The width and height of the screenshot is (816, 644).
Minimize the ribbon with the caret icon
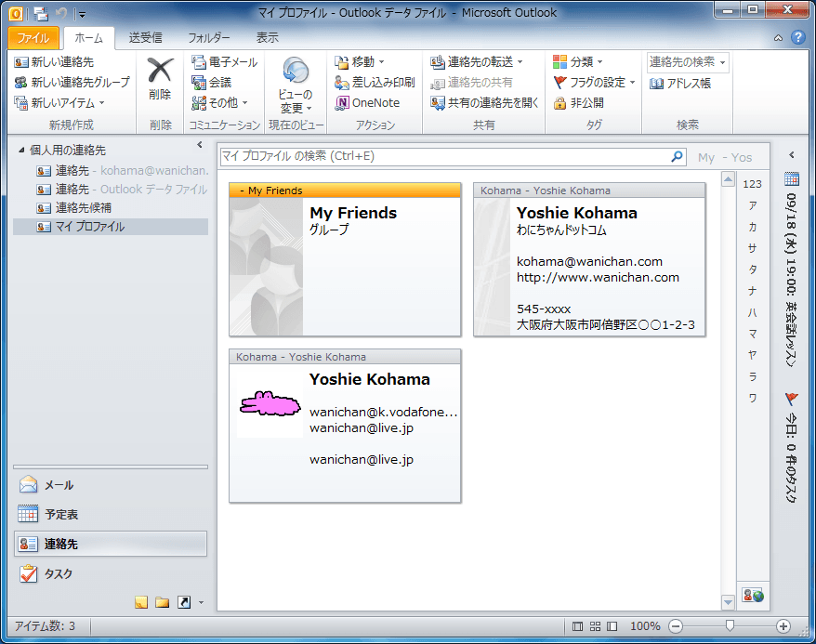click(x=778, y=38)
